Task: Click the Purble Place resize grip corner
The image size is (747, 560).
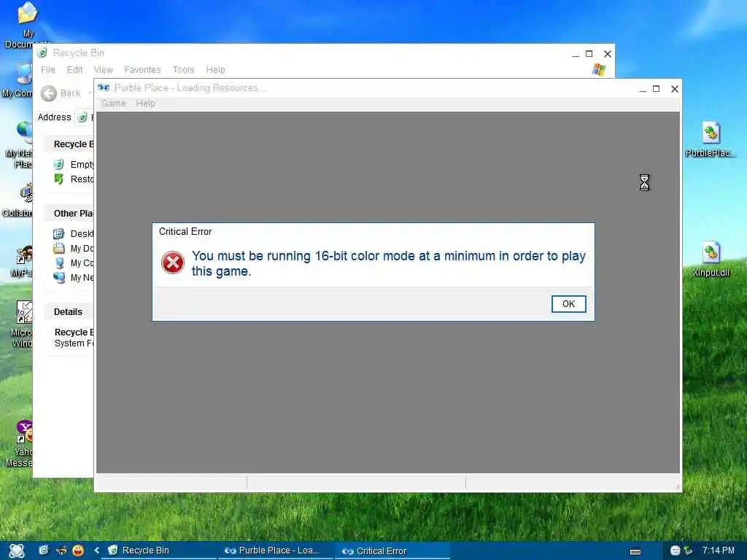Action: point(678,486)
